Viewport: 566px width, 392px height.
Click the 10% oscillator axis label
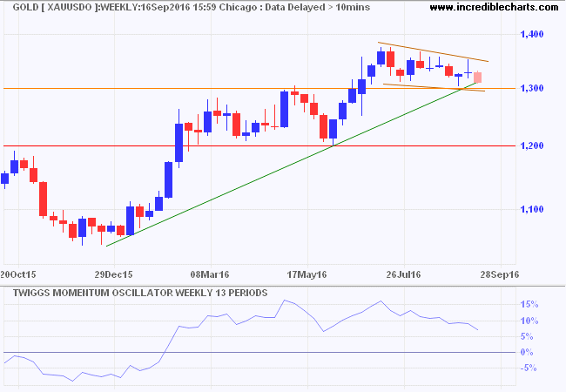(529, 321)
